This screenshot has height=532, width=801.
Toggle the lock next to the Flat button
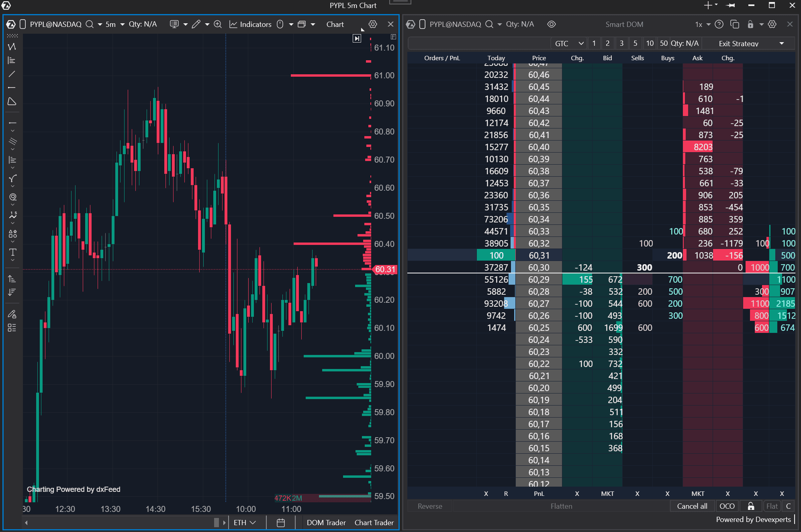pyautogui.click(x=751, y=506)
